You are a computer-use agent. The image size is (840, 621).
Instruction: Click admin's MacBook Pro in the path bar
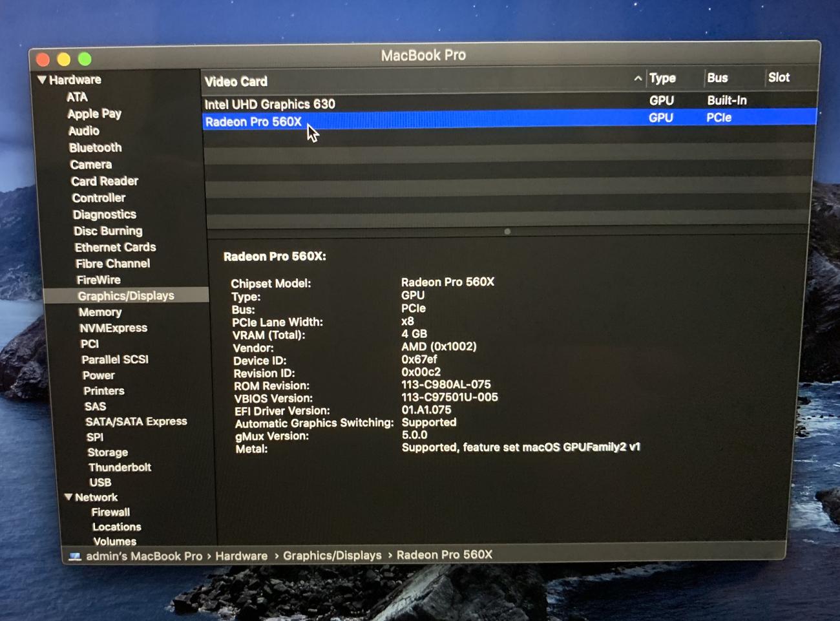(144, 556)
